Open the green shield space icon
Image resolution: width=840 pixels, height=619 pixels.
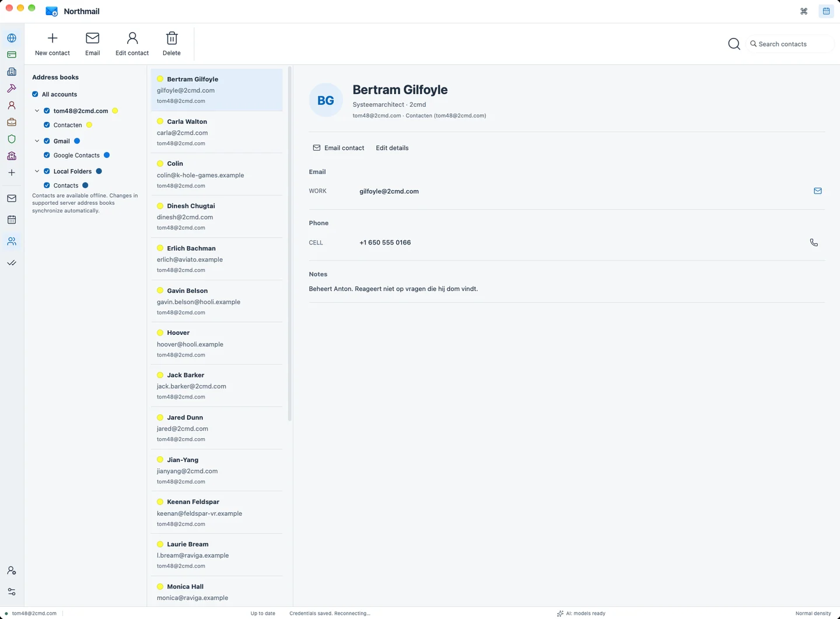[x=12, y=139]
